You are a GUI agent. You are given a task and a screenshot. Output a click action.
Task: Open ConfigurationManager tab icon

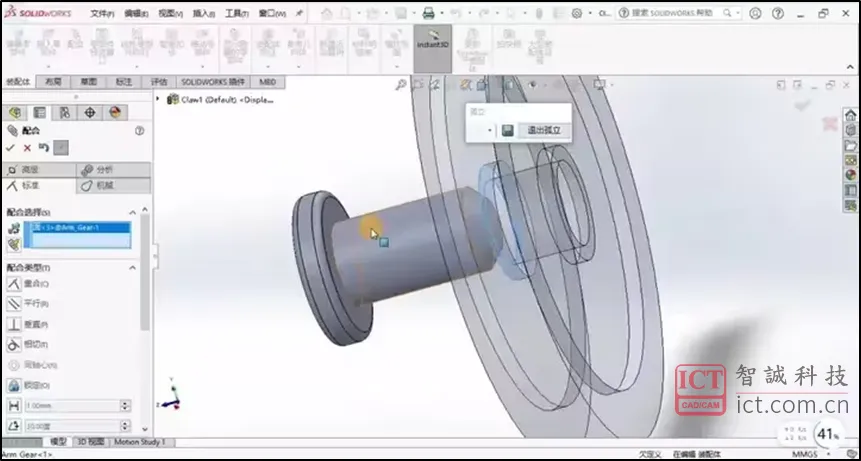tap(65, 113)
